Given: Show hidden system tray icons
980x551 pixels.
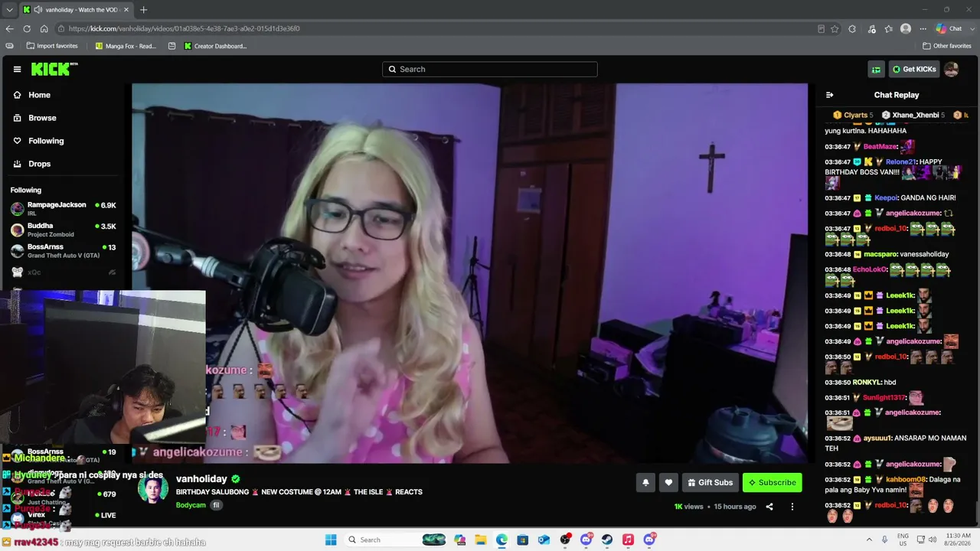Looking at the screenshot, I should tap(869, 540).
